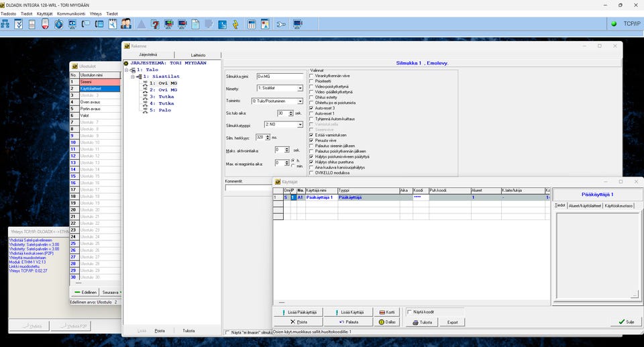Enable the Prioriteetti checkbox
Viewport: 644px width, 347px height.
(311, 81)
